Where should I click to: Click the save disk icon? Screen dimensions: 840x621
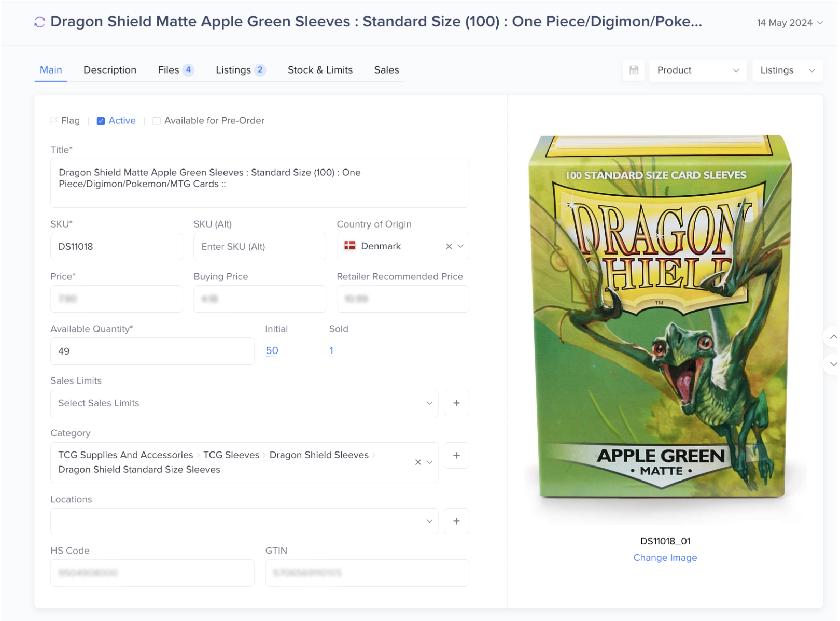tap(634, 70)
